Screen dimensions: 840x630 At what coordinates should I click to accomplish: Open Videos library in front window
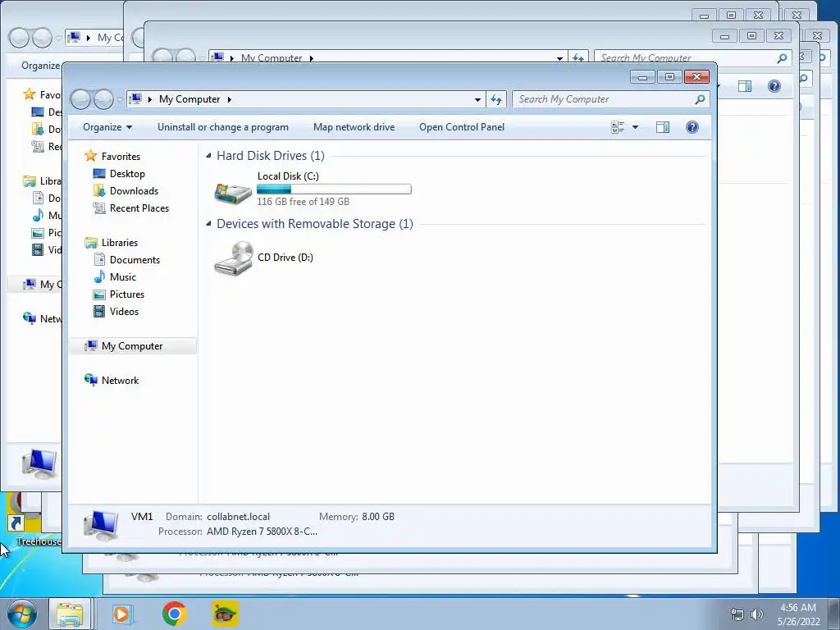click(124, 311)
